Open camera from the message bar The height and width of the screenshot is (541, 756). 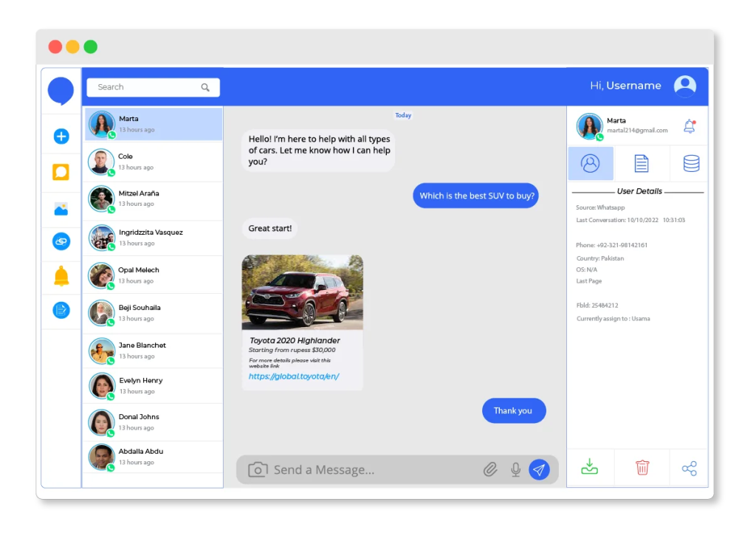point(258,469)
